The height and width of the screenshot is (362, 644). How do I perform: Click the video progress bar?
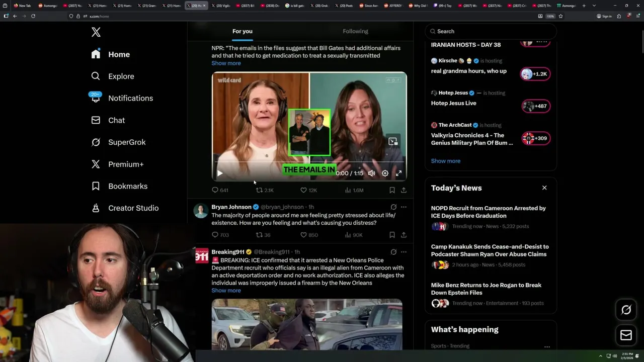point(309,162)
